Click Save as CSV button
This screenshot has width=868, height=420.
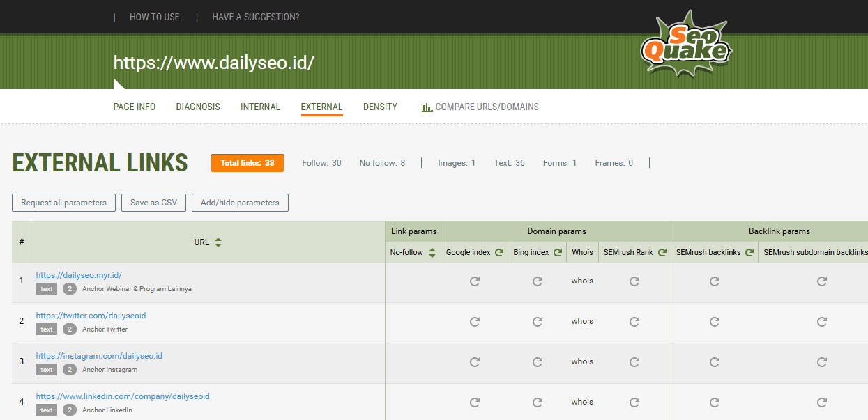point(153,203)
